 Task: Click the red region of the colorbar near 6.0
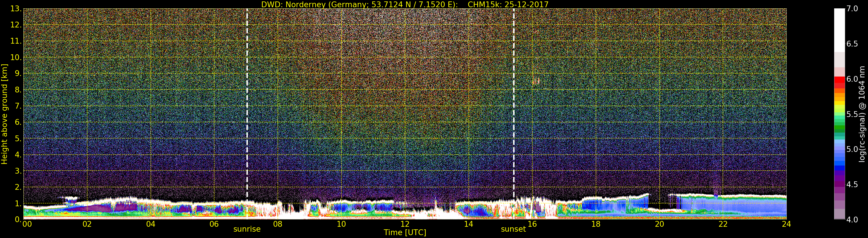tap(839, 83)
